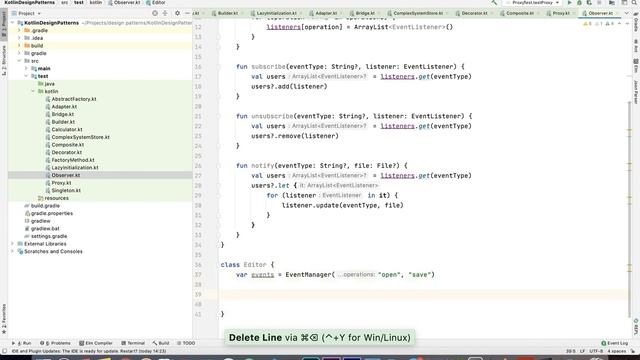
Task: Open the Favorites tool window sidebar tab
Action: (x=4, y=318)
